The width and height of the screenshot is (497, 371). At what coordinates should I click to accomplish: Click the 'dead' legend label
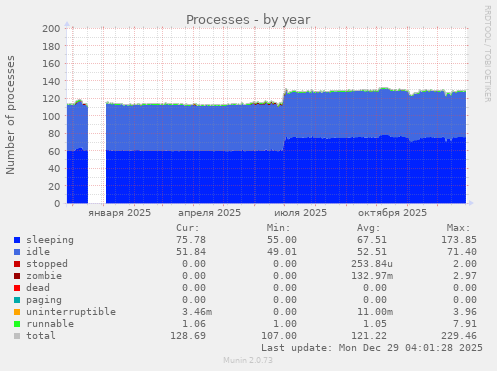[x=38, y=288]
